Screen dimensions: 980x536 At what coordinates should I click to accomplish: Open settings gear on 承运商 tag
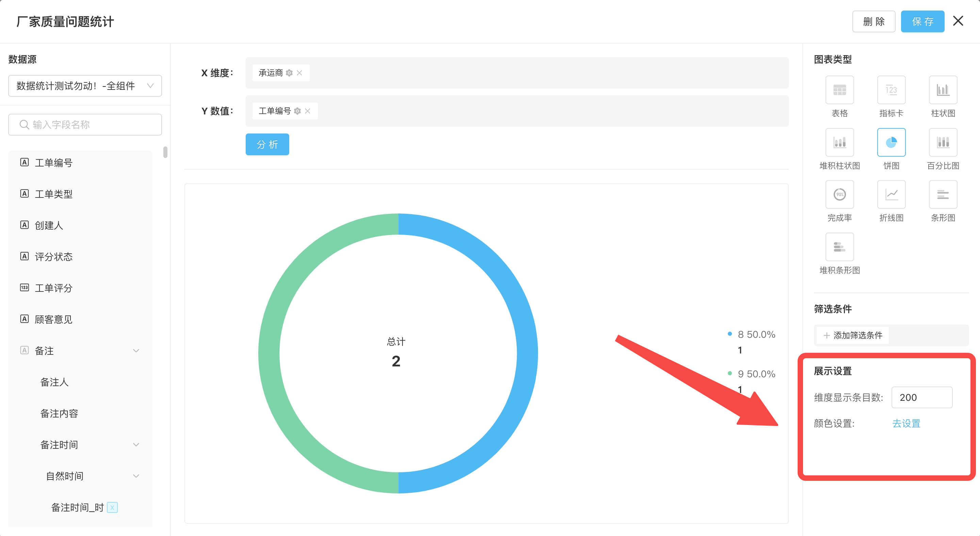point(289,73)
